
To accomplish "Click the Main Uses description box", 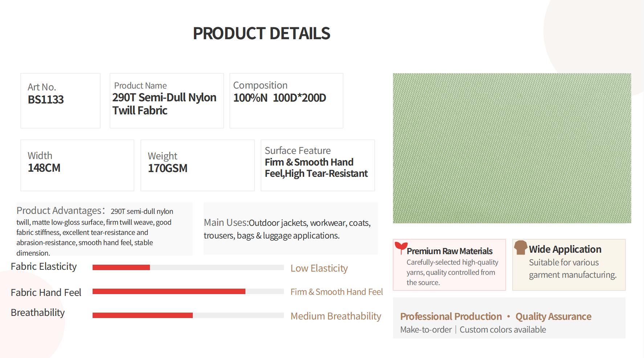I will pyautogui.click(x=291, y=228).
